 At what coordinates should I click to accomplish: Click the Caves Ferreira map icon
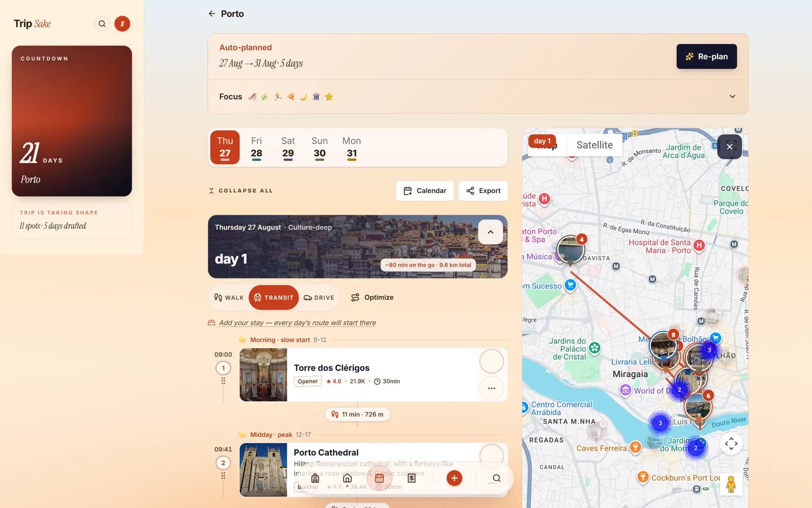point(635,447)
